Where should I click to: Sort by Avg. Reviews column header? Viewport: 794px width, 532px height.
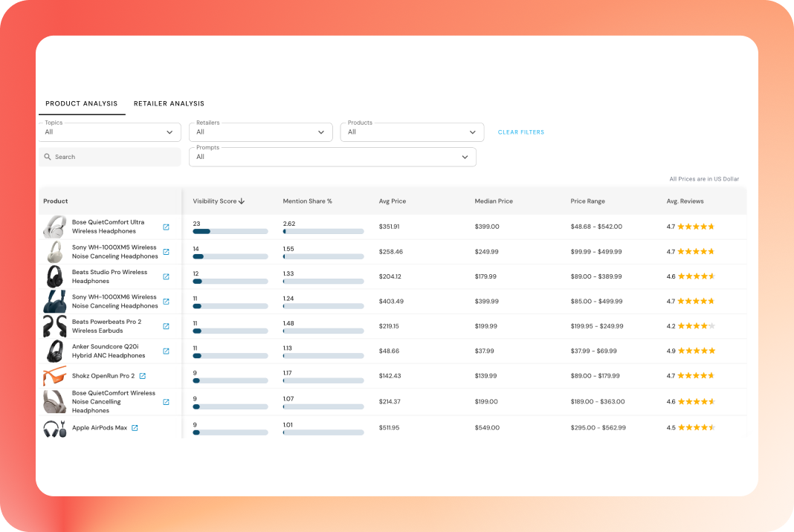pos(685,201)
